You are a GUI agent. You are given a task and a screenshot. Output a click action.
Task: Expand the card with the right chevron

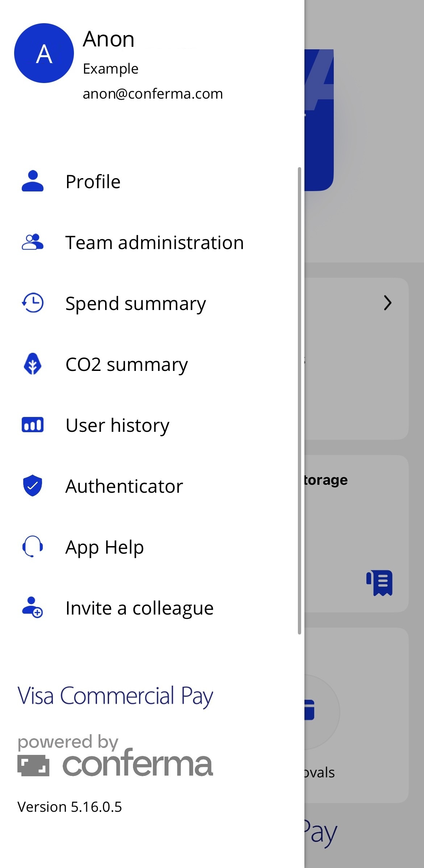click(388, 303)
